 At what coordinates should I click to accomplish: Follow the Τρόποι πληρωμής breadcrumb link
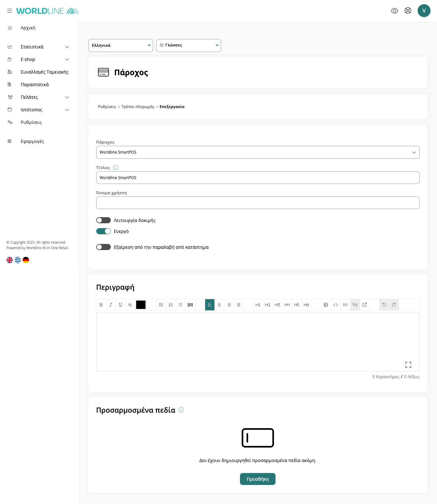point(138,107)
